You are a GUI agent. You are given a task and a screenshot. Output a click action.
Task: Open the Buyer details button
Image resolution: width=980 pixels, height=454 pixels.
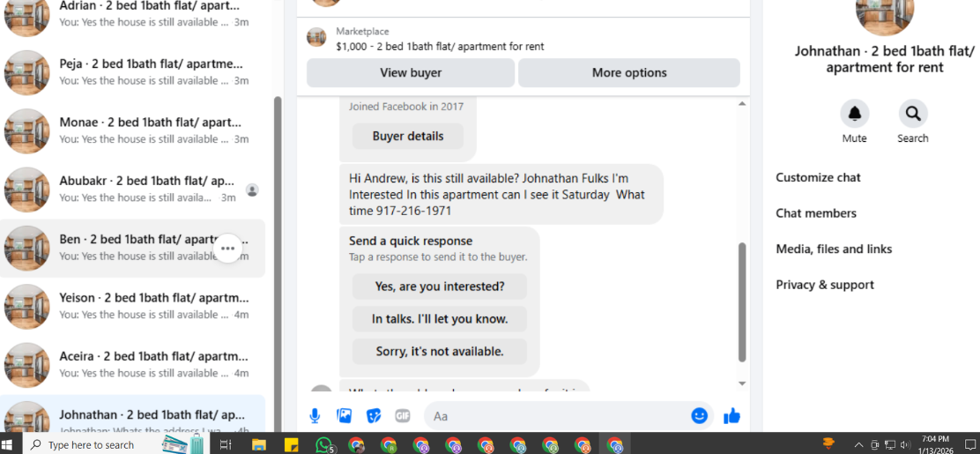pos(408,137)
